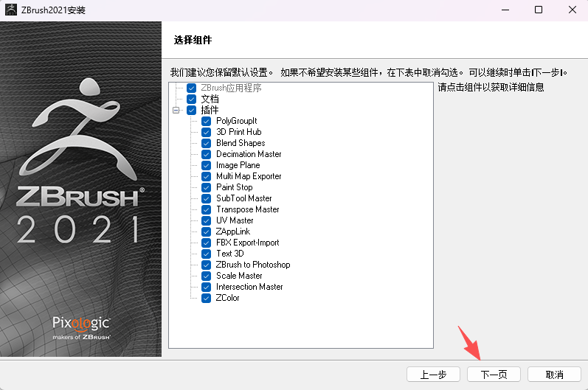Uncheck the Transpose Master checkbox
Viewport: 588px width, 390px height.
point(207,209)
